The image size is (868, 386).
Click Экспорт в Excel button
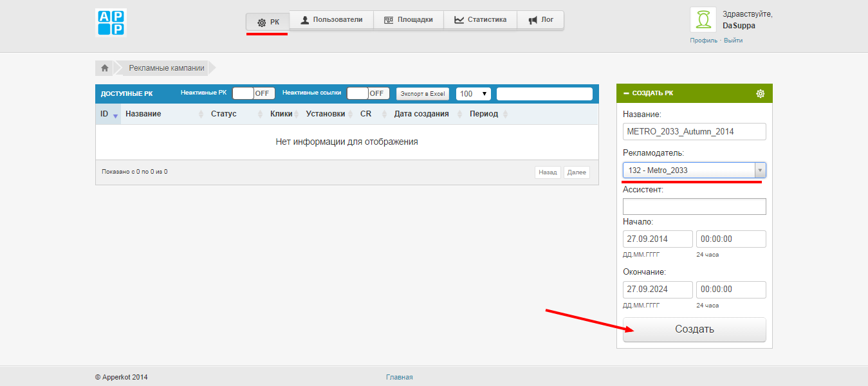(x=422, y=94)
